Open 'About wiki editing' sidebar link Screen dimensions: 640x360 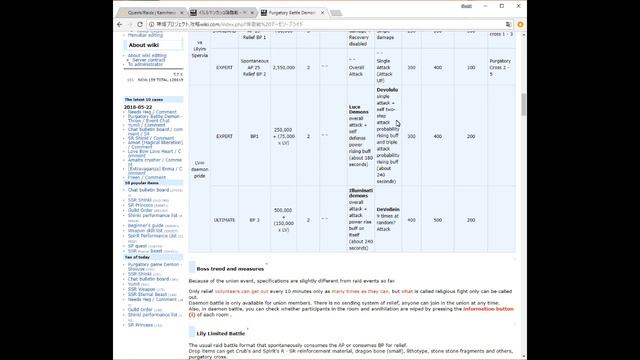pos(147,56)
